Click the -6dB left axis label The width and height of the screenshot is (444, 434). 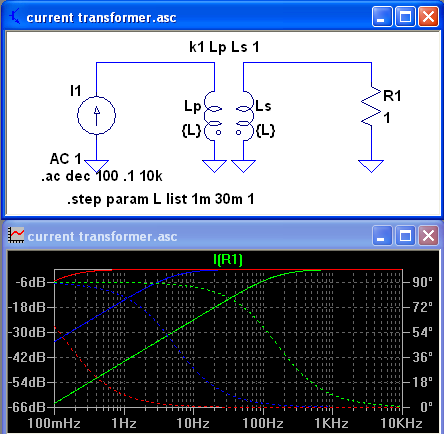coord(30,282)
